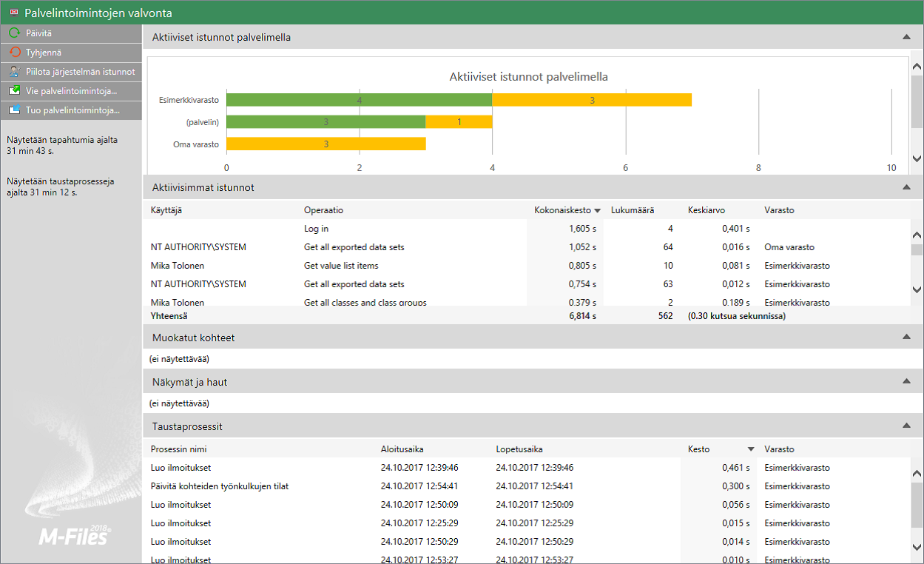Collapse the Näkymät ja haut section
The height and width of the screenshot is (564, 924).
tap(906, 382)
